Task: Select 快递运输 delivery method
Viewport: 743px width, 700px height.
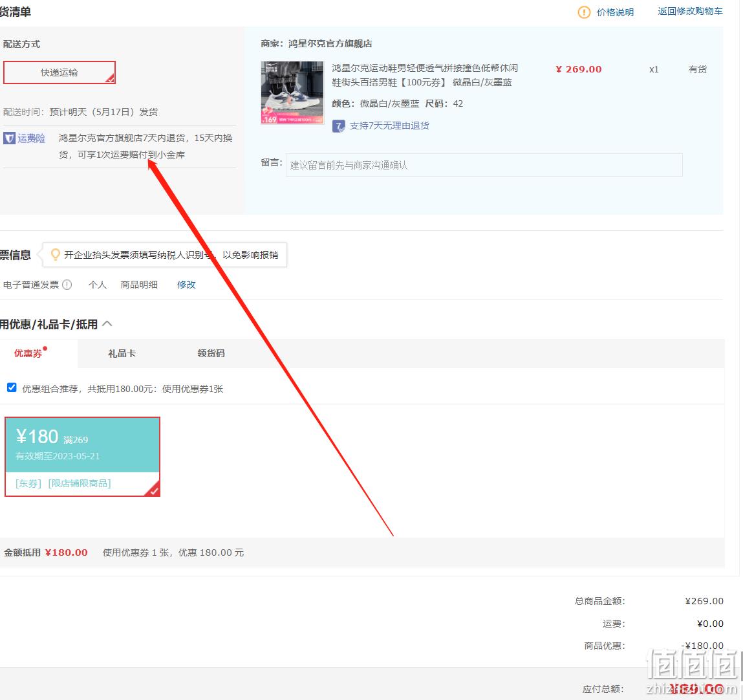Action: [59, 72]
